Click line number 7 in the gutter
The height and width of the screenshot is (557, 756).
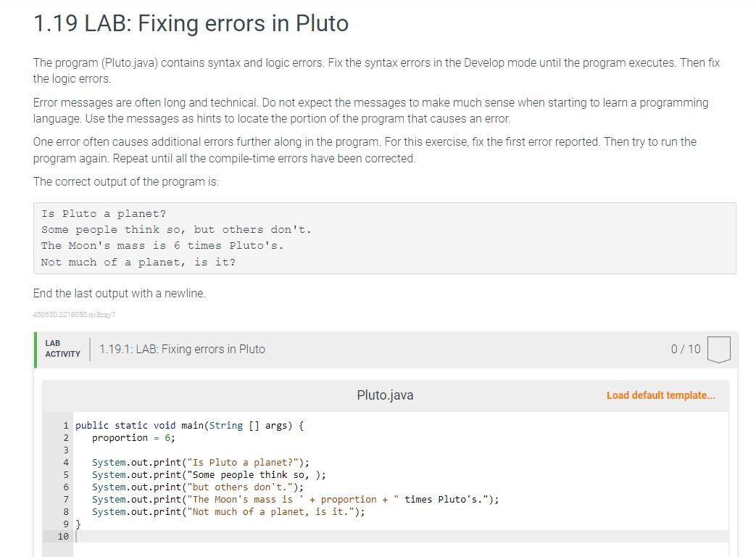(x=65, y=499)
